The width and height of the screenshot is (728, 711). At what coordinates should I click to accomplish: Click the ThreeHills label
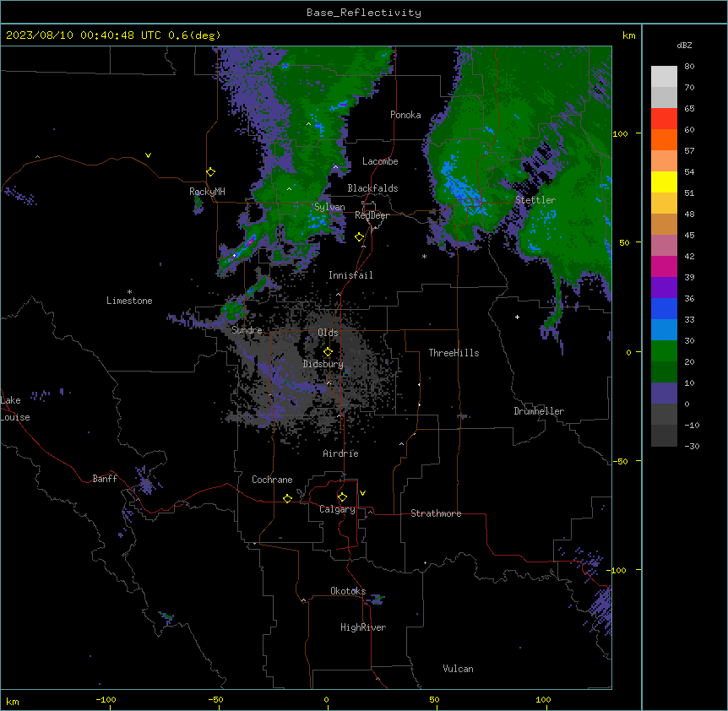(454, 353)
